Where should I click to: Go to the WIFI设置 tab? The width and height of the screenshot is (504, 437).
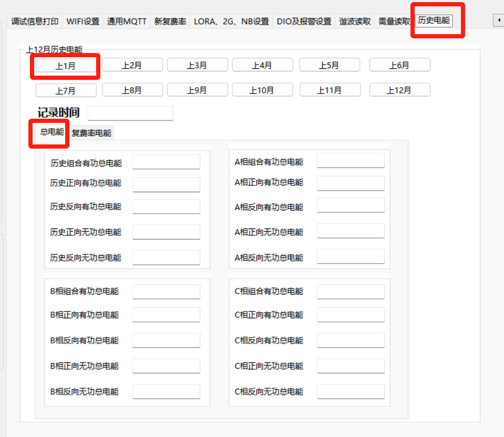point(83,22)
